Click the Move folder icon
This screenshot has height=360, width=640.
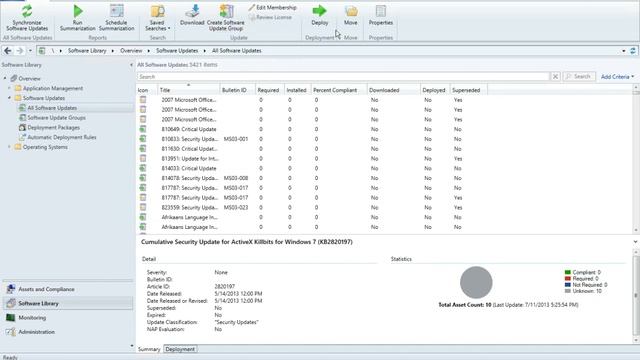pyautogui.click(x=351, y=11)
